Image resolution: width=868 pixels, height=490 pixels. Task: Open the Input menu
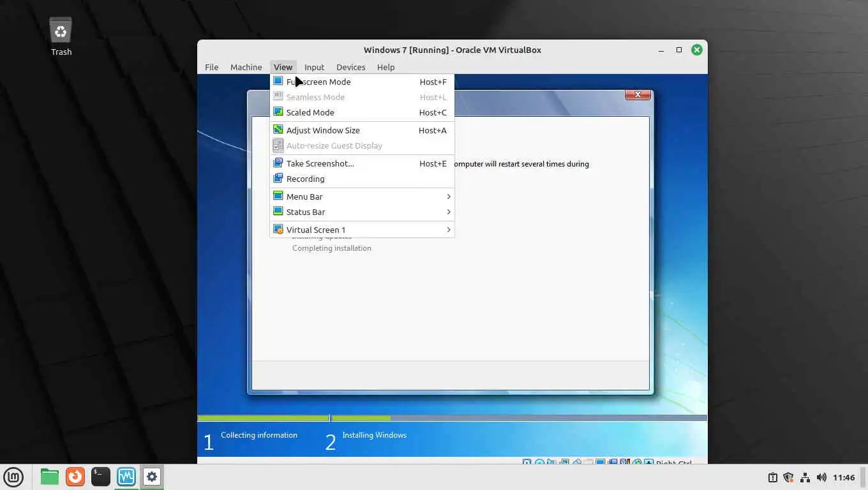[314, 67]
